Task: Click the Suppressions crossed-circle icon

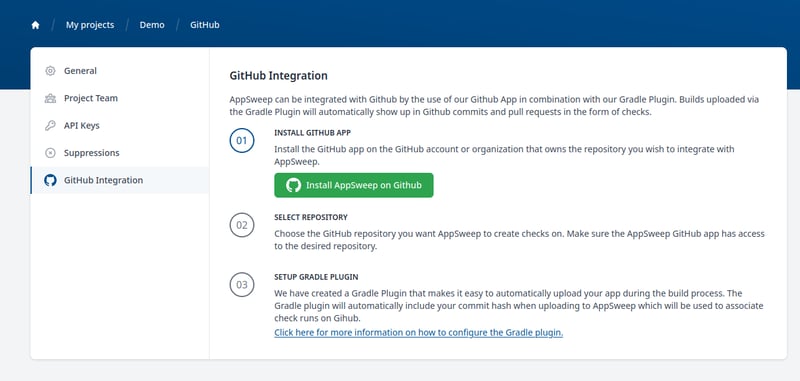Action: (50, 153)
